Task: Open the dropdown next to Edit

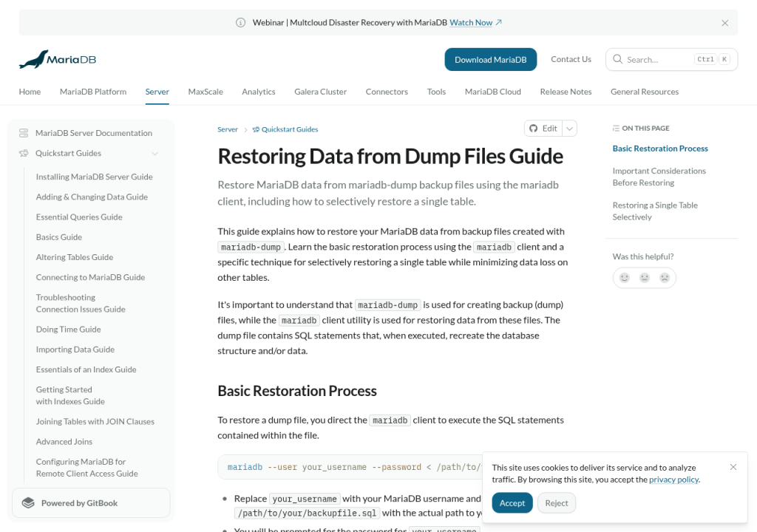Action: (570, 129)
